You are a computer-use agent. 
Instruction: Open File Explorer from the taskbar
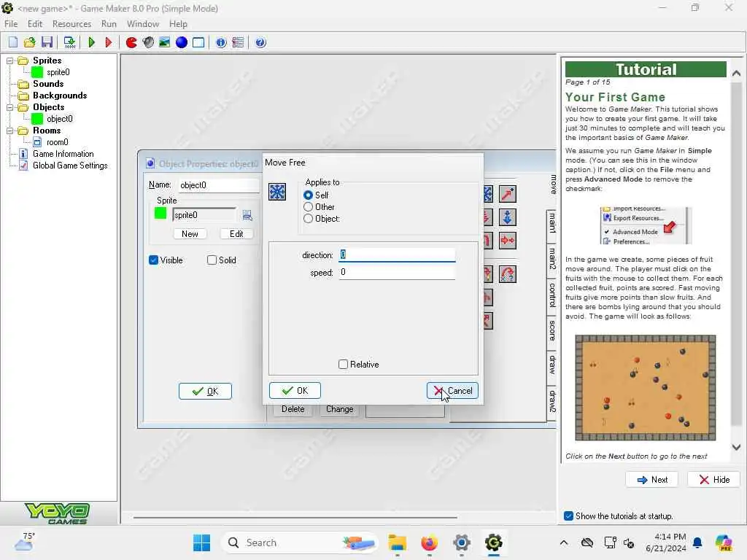[397, 542]
